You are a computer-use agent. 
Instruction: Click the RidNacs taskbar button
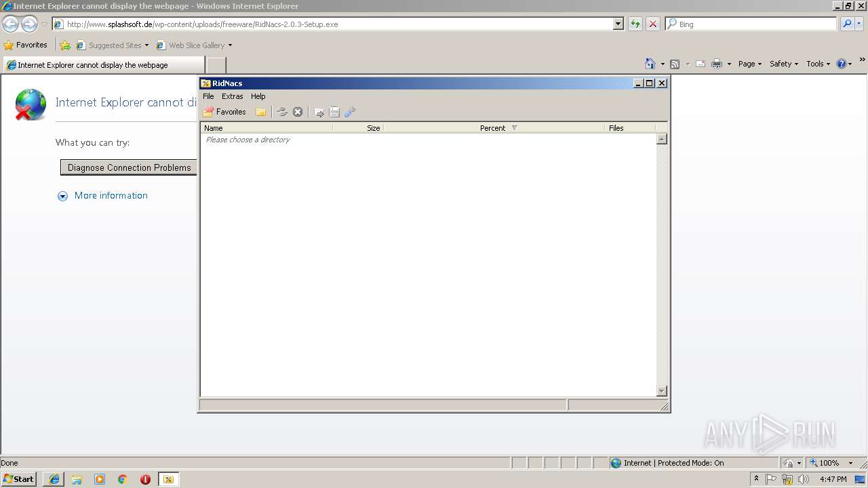[x=168, y=479]
